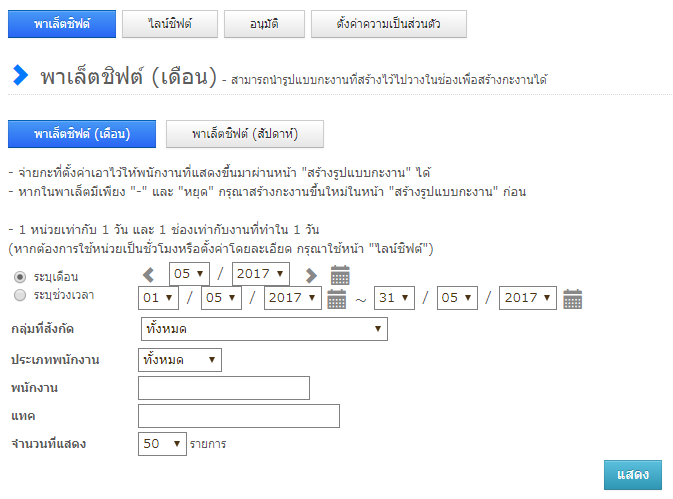Select the ระบุเดือน radio button

[x=20, y=277]
